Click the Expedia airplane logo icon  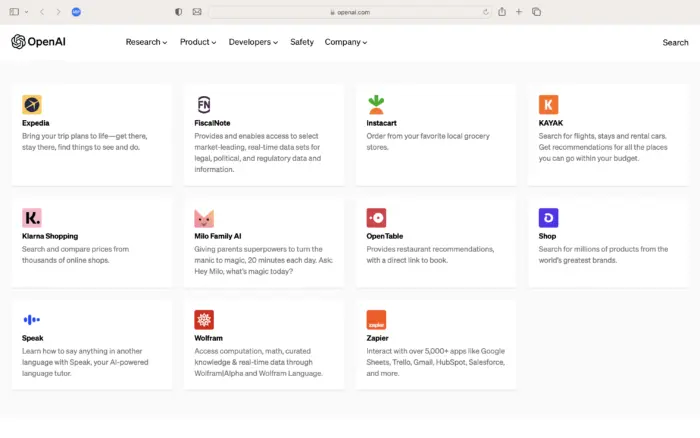[x=32, y=104]
